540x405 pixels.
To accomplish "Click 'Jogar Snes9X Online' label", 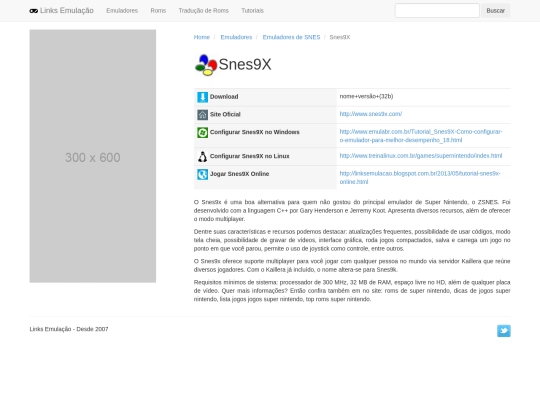I will point(239,174).
